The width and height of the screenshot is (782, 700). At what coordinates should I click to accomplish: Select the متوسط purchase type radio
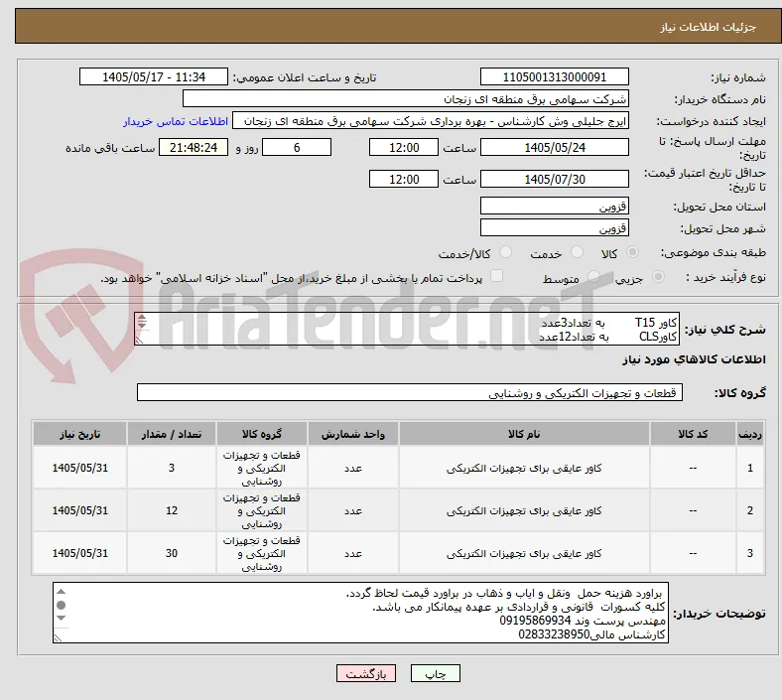pos(593,276)
